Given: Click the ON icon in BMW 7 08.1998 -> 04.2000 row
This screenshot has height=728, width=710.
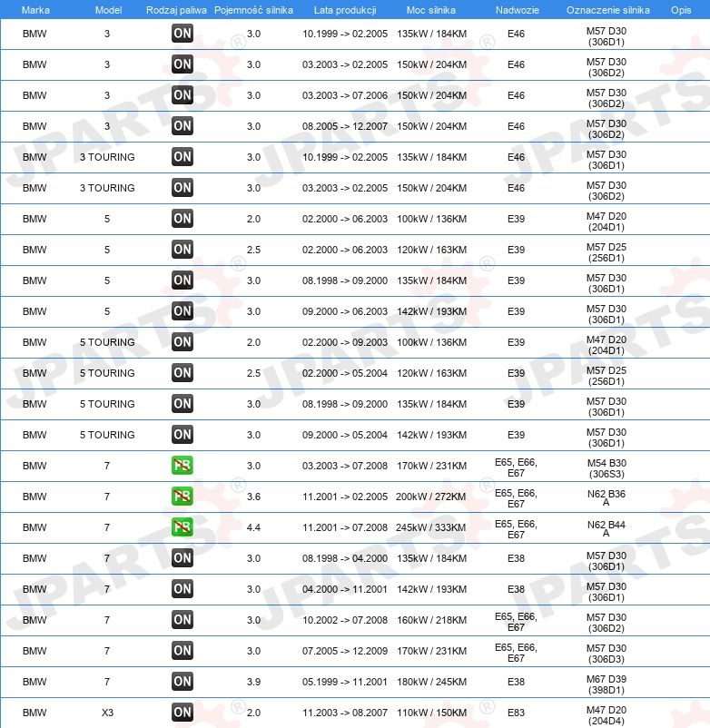Looking at the screenshot, I should [182, 558].
